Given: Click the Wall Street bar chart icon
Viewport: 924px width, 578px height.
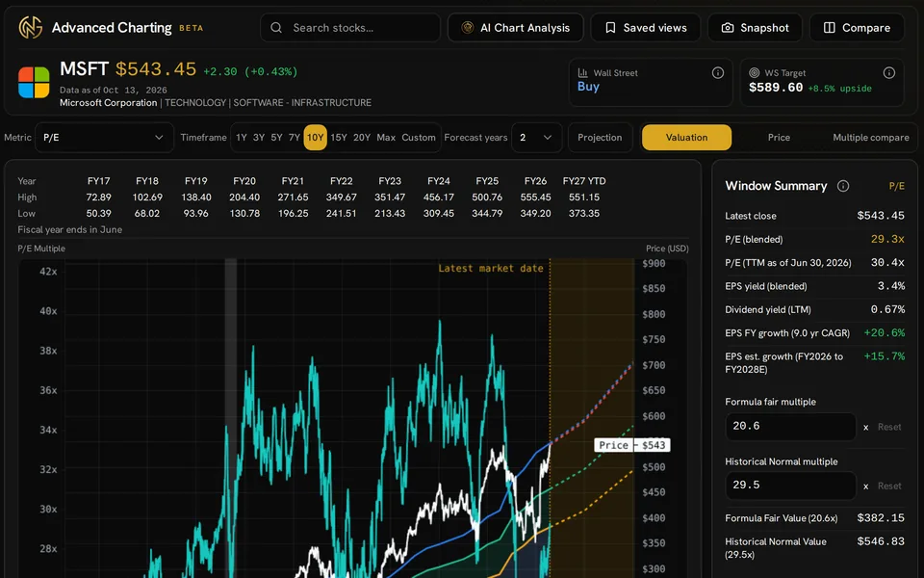Looking at the screenshot, I should pos(583,72).
